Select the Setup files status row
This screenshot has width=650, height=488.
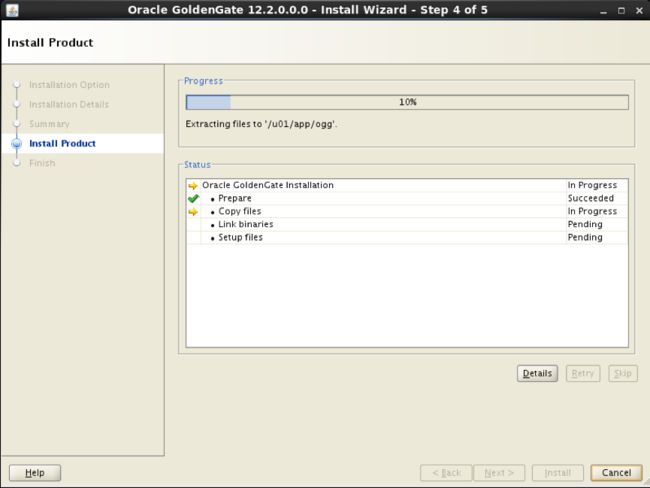tap(407, 238)
